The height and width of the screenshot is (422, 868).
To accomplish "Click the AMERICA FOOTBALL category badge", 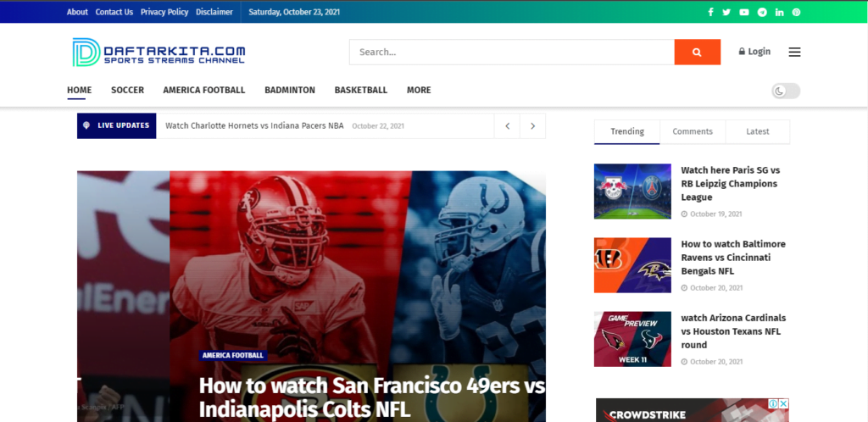I will coord(232,355).
